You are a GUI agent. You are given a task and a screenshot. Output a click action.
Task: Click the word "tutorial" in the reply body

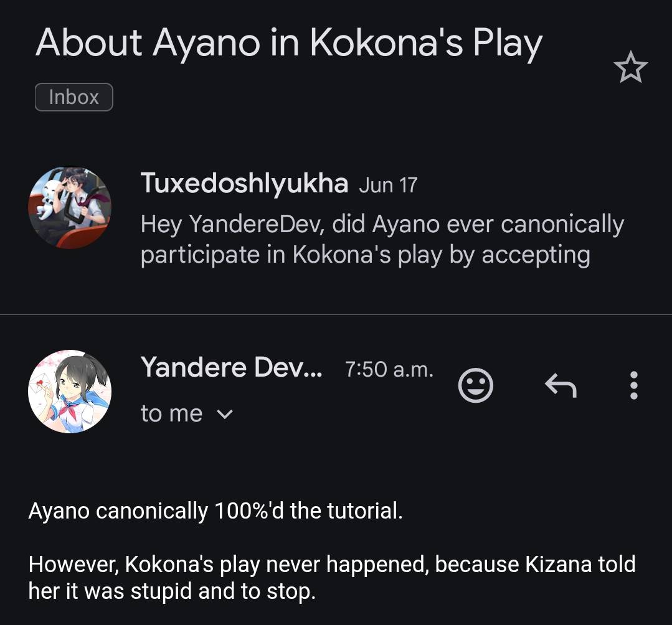362,511
